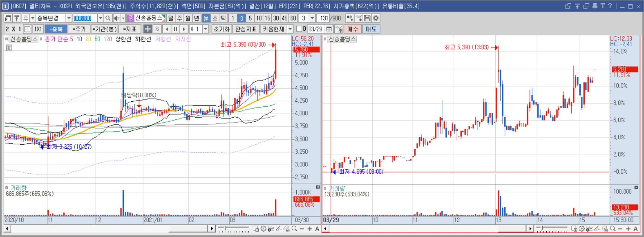Open the 키움현재 dropdown arrow
Screen dimensions: 644x237
(290, 29)
